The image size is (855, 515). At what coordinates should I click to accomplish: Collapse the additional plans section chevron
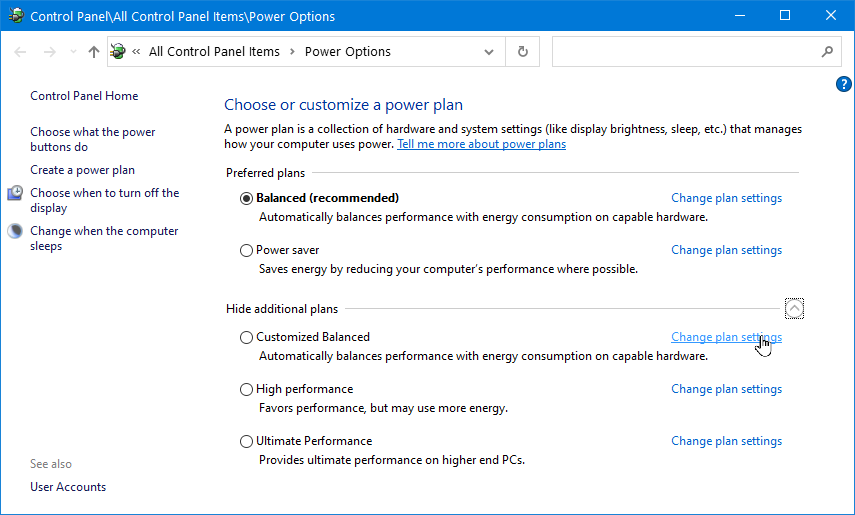tap(794, 309)
